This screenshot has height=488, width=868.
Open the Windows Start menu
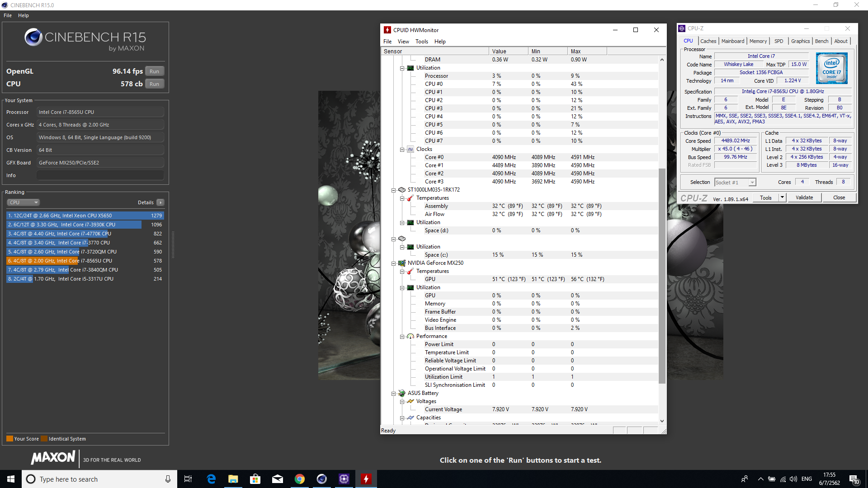coord(11,479)
